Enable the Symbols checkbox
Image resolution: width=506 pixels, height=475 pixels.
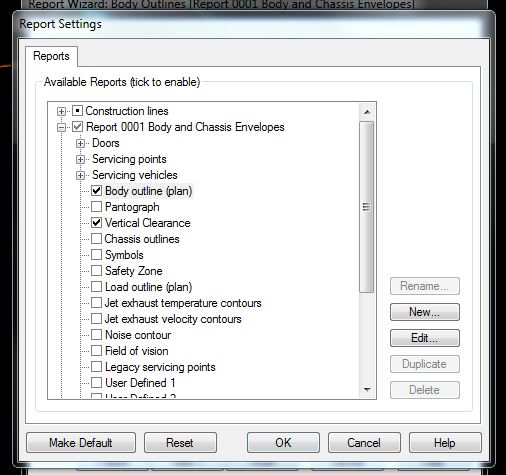tap(96, 255)
